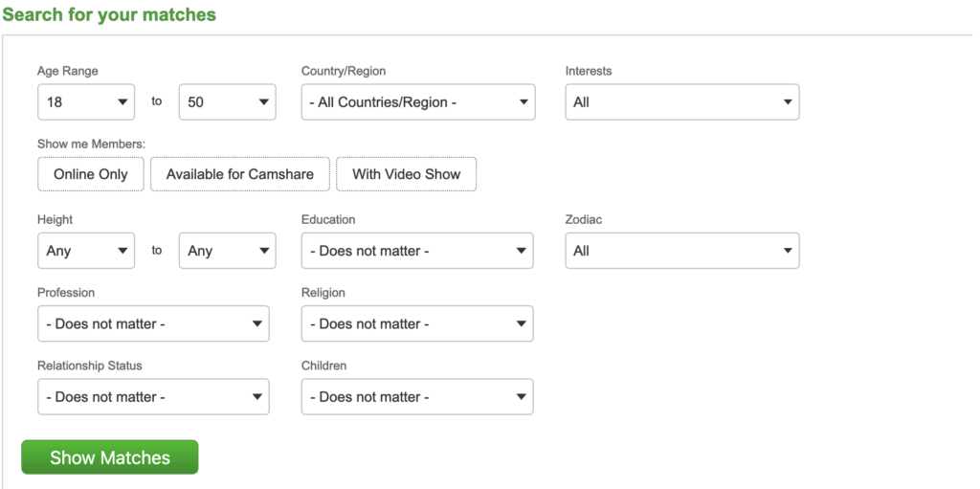Screen dimensions: 980x489
Task: Expand the Country/Region dropdown
Action: [418, 102]
